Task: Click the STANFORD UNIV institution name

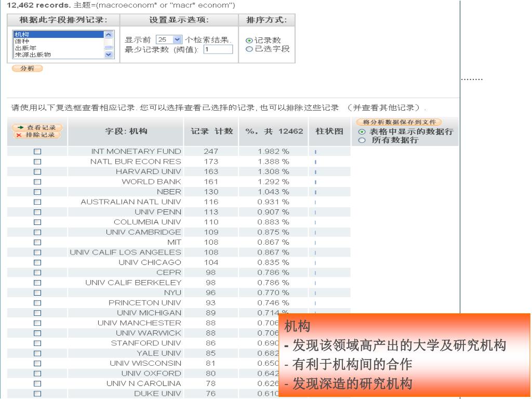Action: coord(146,343)
